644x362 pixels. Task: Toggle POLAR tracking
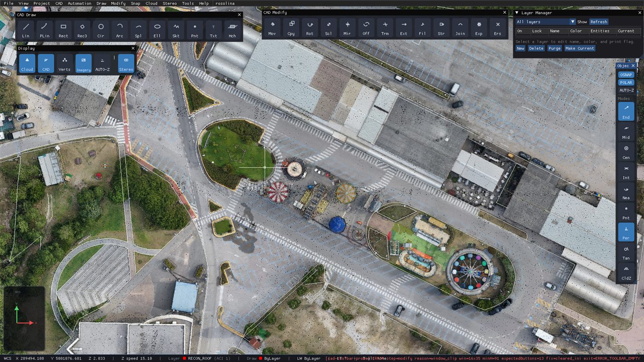(x=626, y=83)
